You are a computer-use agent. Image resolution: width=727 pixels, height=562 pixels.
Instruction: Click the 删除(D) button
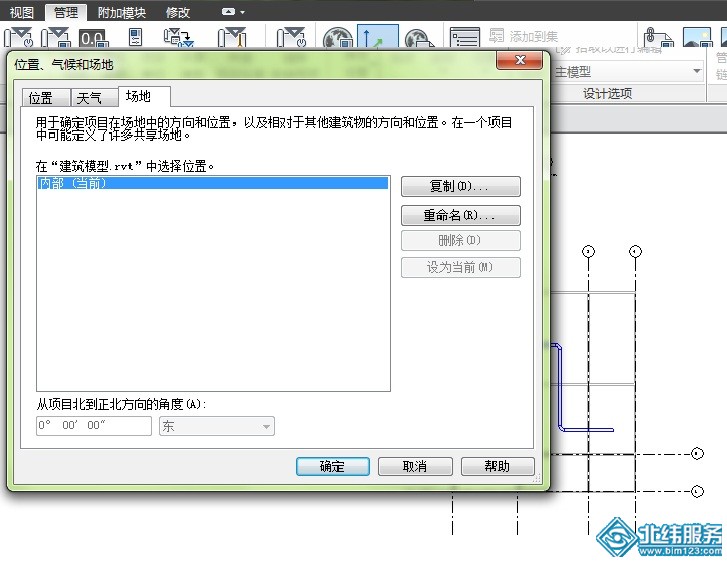460,241
